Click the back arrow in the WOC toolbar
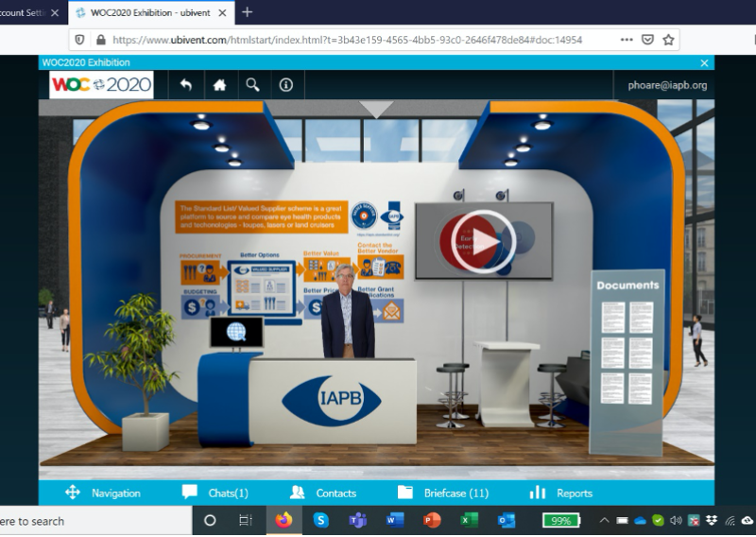This screenshot has height=537, width=756. 186,85
